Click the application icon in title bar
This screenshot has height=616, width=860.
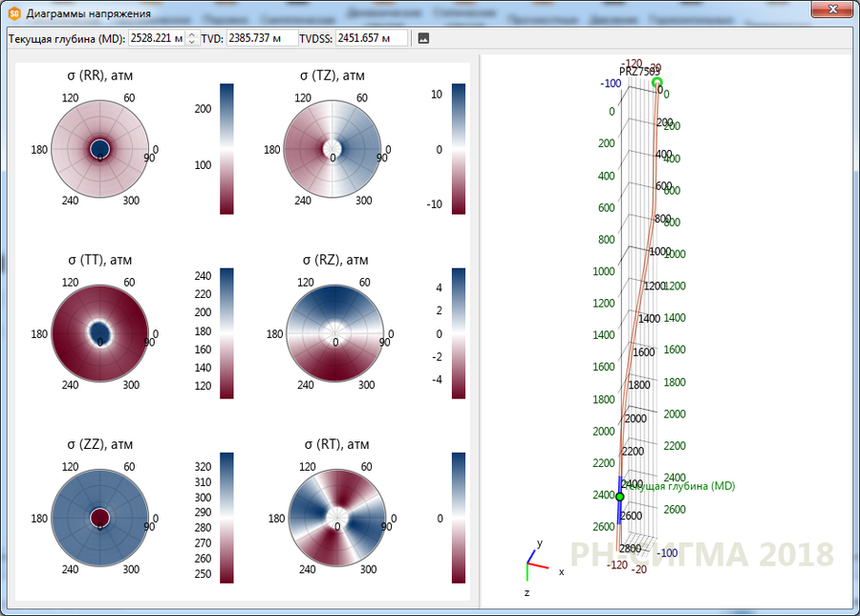(12, 12)
